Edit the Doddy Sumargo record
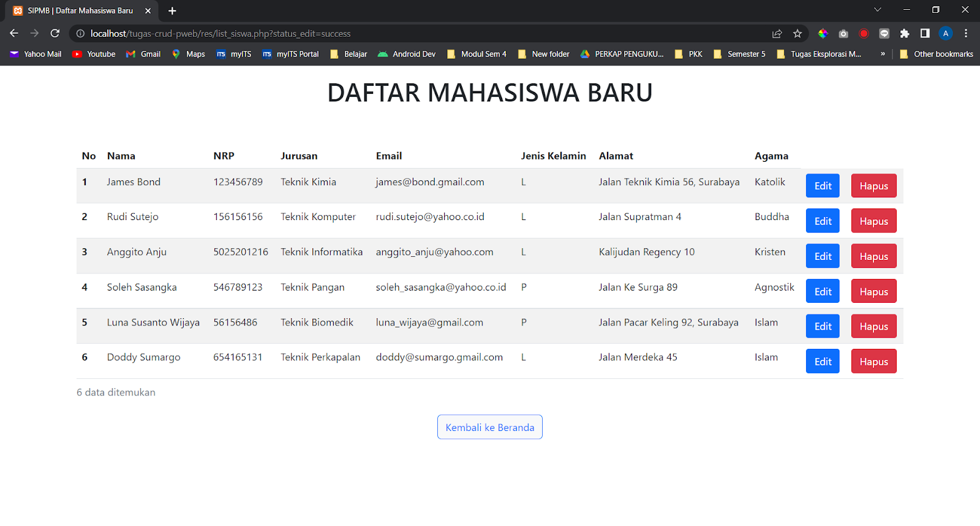The image size is (980, 526). (823, 362)
